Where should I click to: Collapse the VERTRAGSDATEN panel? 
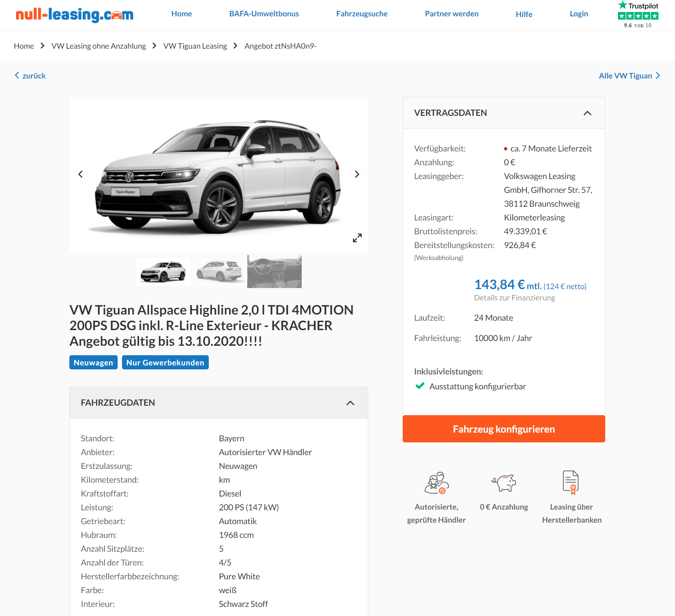click(587, 113)
